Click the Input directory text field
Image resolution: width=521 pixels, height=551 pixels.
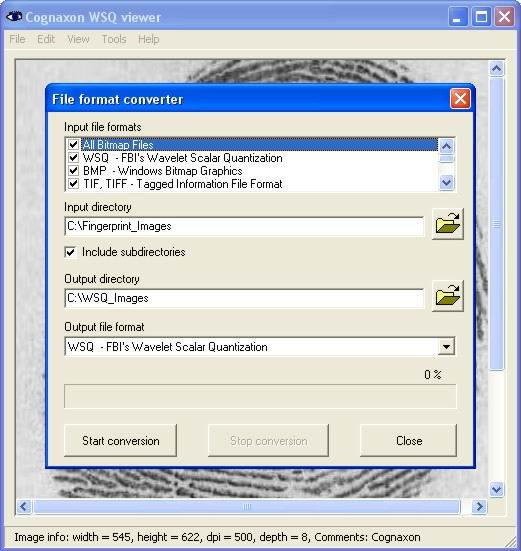244,226
